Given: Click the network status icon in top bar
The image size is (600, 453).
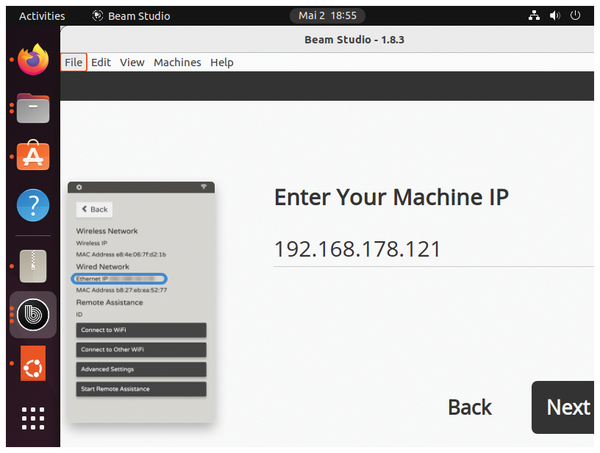Looking at the screenshot, I should 534,16.
